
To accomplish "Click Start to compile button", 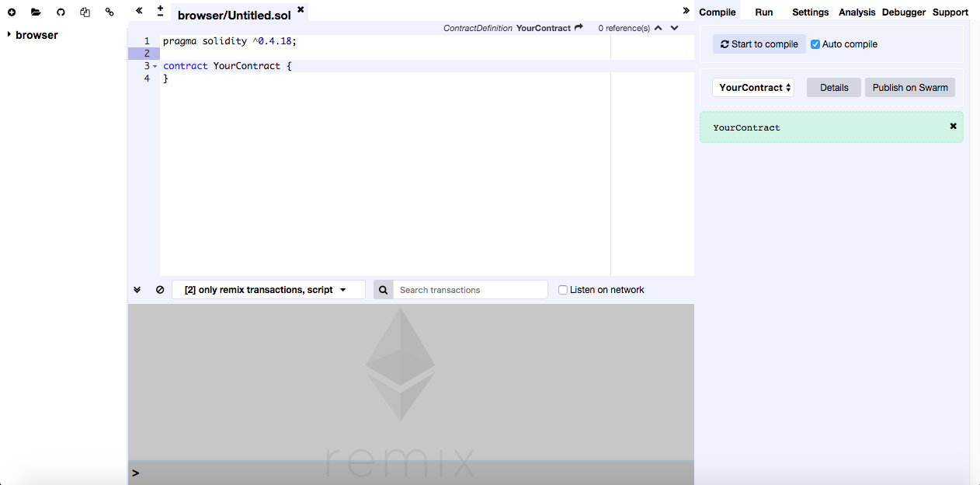I will (759, 44).
